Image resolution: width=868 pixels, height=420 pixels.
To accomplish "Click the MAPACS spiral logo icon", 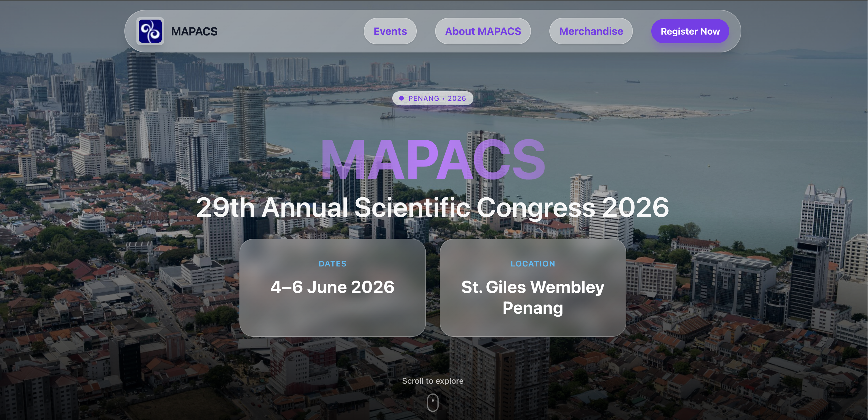I will (150, 31).
